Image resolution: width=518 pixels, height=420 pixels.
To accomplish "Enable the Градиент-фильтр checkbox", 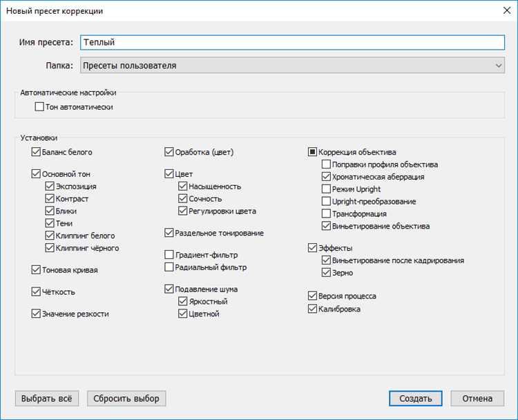I will (169, 255).
